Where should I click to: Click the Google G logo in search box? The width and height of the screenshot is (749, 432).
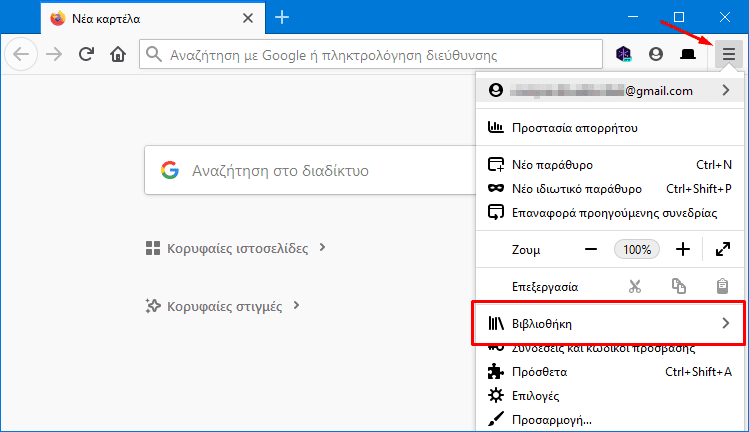[x=170, y=170]
